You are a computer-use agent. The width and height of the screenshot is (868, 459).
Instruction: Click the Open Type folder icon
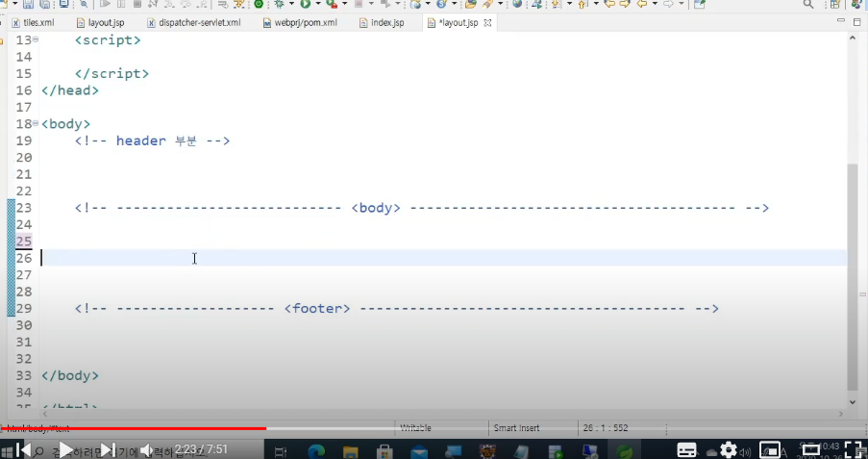click(471, 5)
